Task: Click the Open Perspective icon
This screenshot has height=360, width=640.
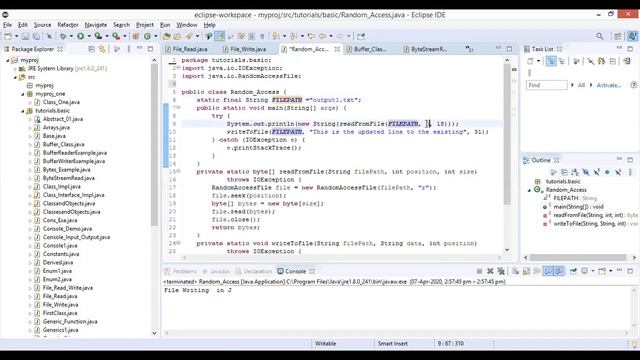Action: pos(618,36)
